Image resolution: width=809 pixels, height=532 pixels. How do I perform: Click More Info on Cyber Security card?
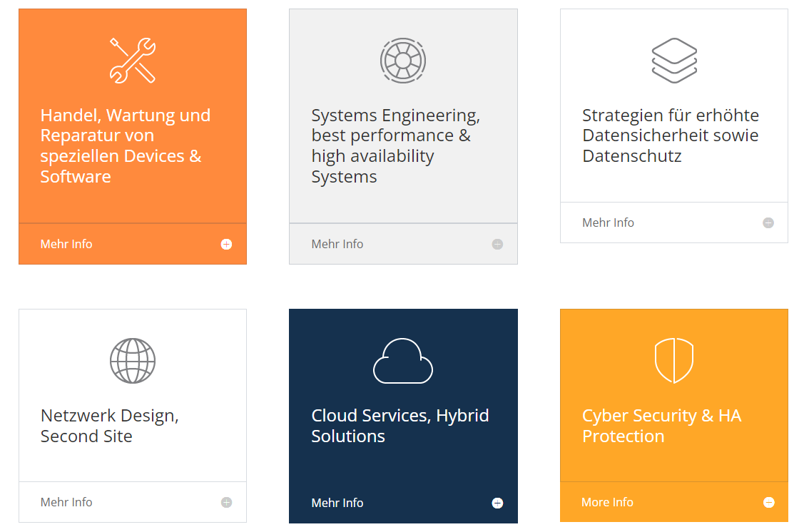click(607, 502)
